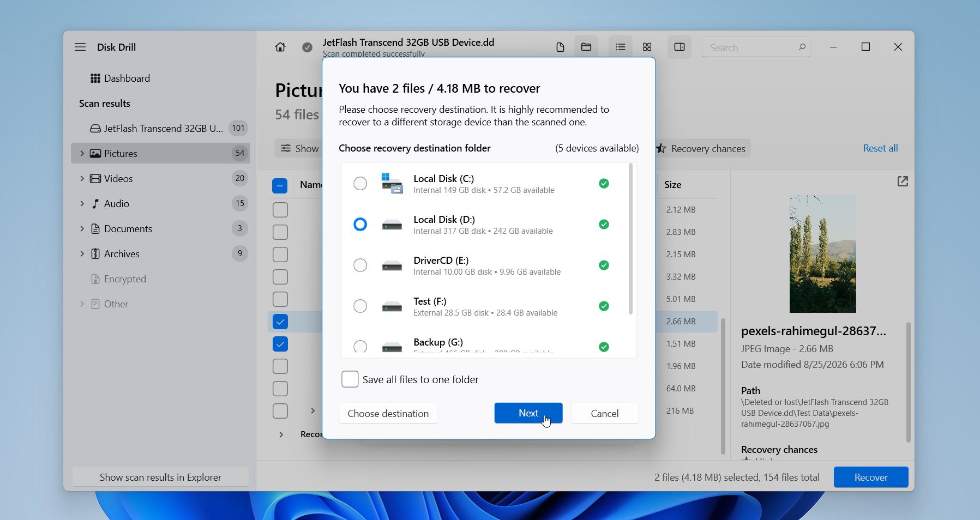Toggle the preview panel icon
This screenshot has width=980, height=520.
click(x=680, y=47)
